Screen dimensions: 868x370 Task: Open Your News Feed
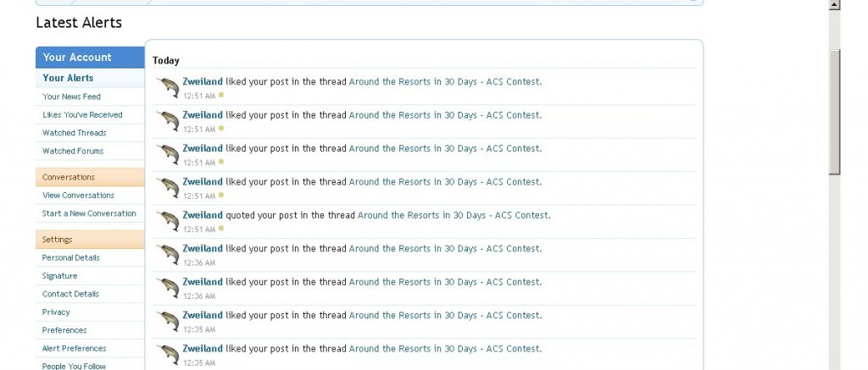pos(71,97)
